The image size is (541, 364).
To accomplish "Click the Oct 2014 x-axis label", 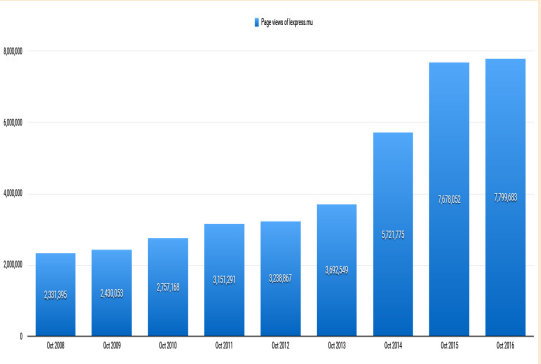I will click(x=393, y=345).
